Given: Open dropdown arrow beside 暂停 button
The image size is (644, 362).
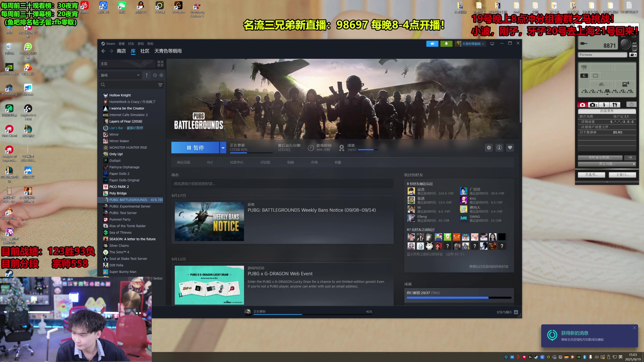Looking at the screenshot, I should click(223, 148).
